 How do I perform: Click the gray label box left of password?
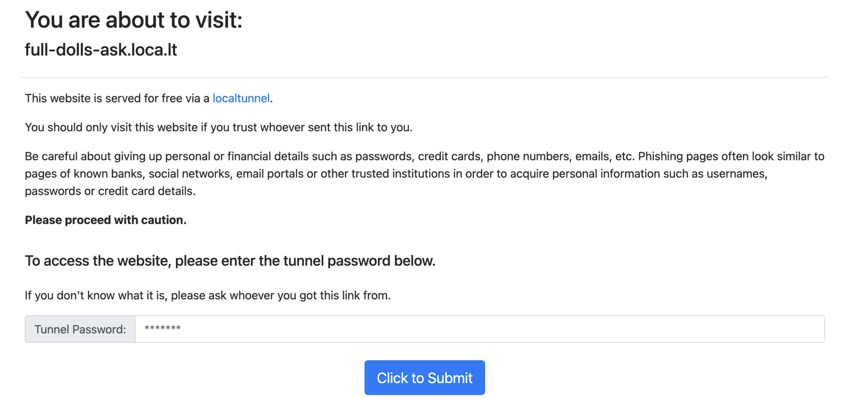pyautogui.click(x=80, y=329)
